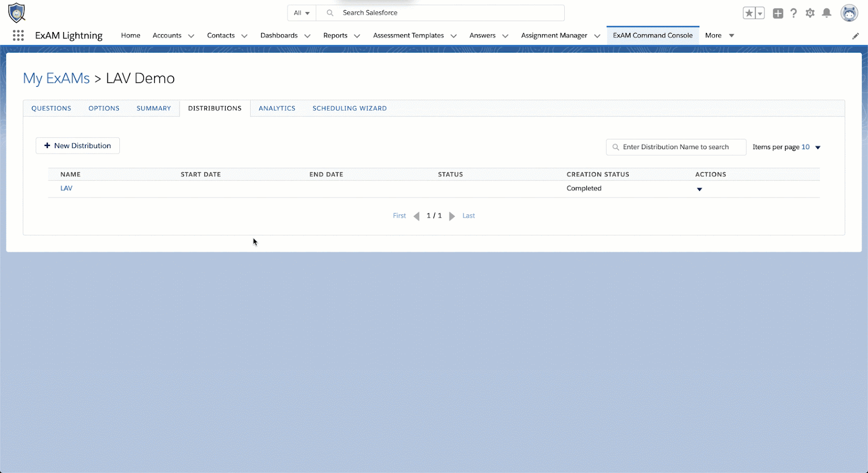
Task: Open the Answers tab
Action: tap(482, 35)
